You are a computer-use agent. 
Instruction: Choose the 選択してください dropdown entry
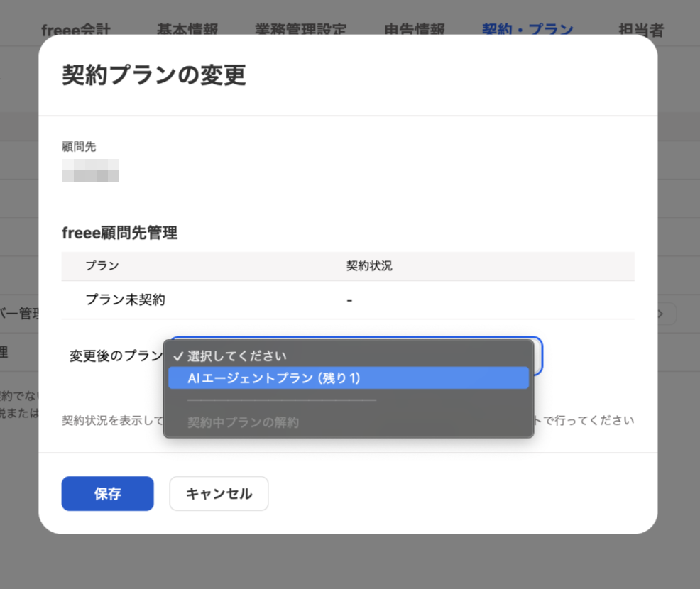click(348, 356)
